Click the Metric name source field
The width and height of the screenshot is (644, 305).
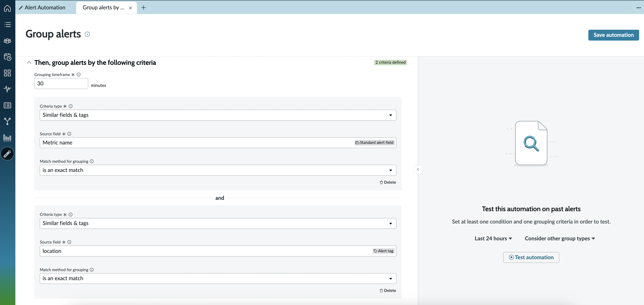218,143
